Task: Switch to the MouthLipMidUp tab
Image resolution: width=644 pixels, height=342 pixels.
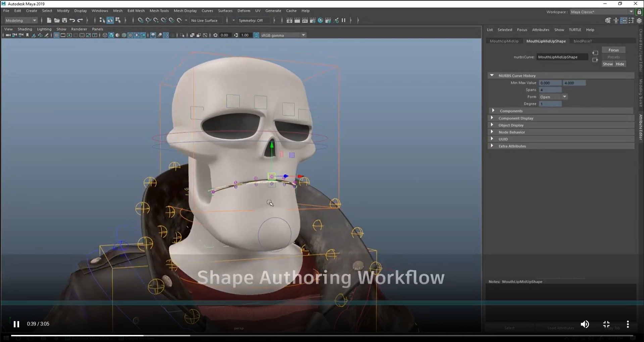Action: click(x=504, y=41)
